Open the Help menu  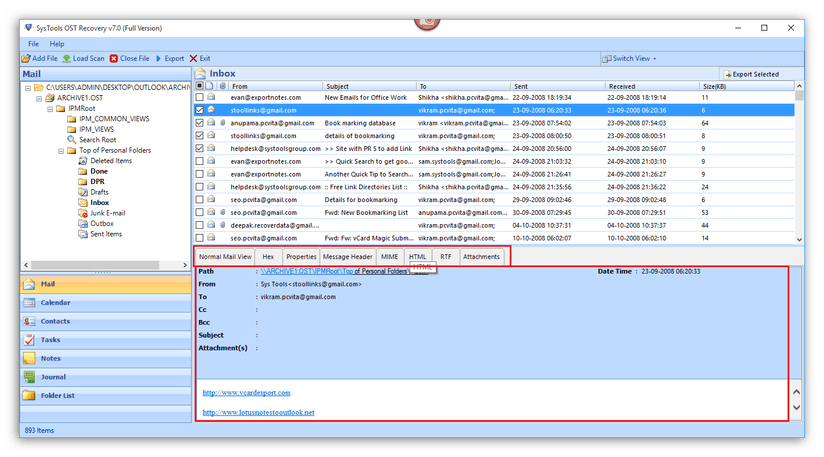(x=57, y=44)
